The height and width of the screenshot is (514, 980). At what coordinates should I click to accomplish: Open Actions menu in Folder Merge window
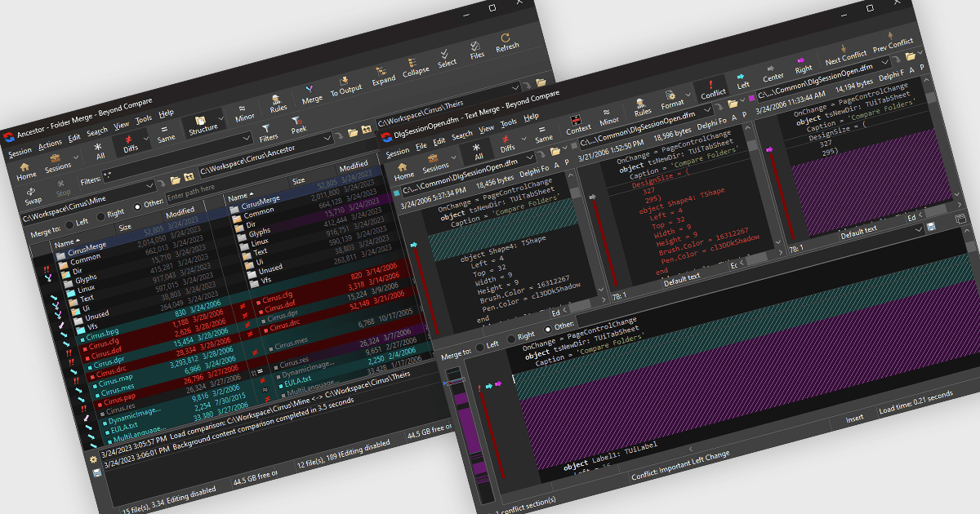(x=50, y=144)
